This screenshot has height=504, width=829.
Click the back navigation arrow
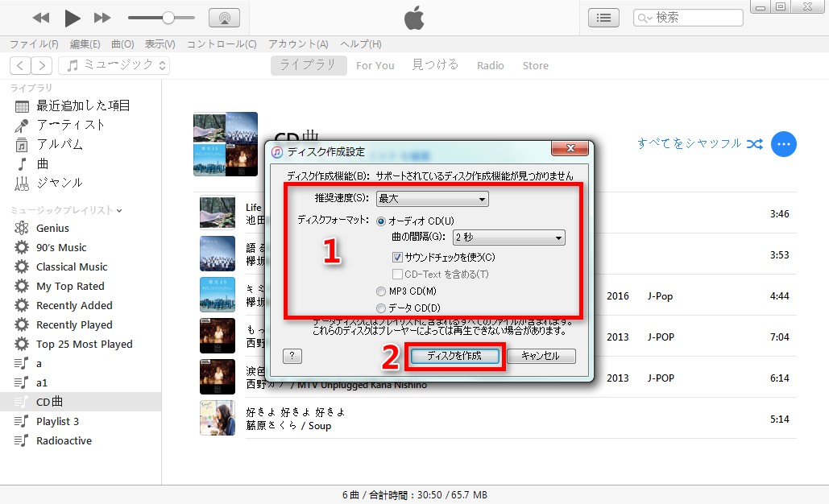20,66
